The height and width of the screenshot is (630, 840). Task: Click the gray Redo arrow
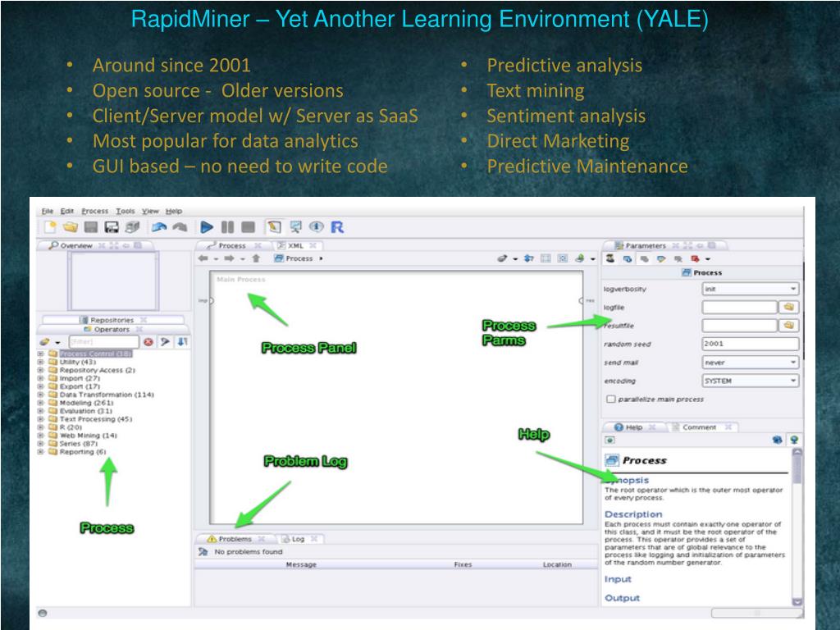(x=180, y=227)
